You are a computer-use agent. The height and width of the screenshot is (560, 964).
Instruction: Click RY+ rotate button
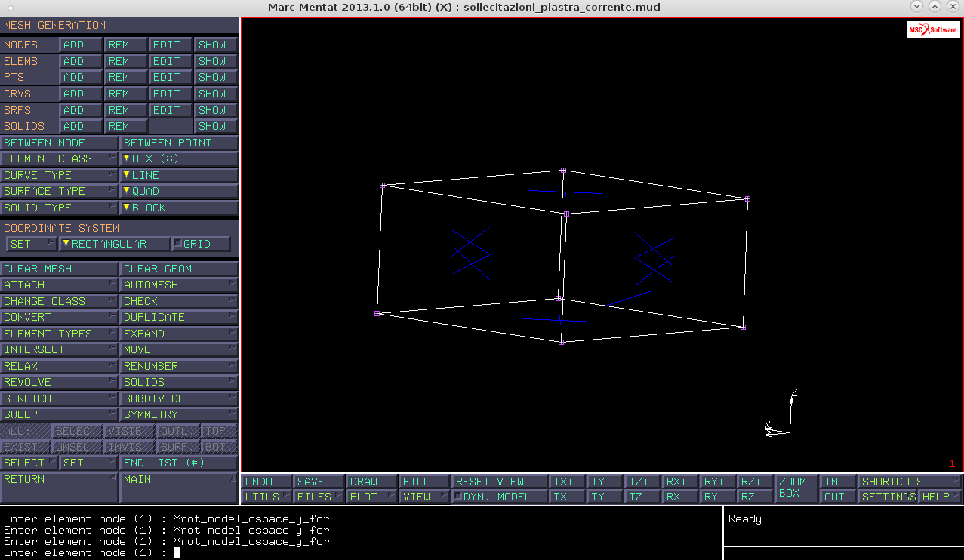(x=718, y=482)
